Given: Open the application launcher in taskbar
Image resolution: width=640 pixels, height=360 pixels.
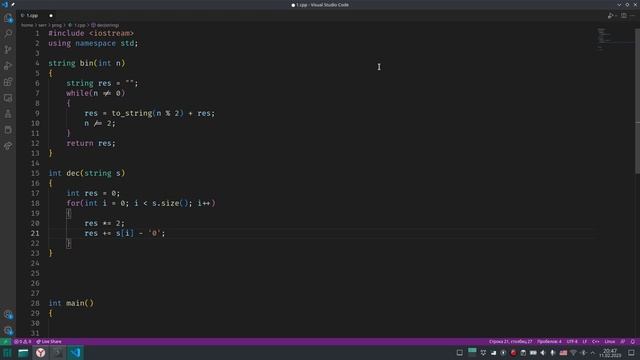Looking at the screenshot, I should [7, 353].
